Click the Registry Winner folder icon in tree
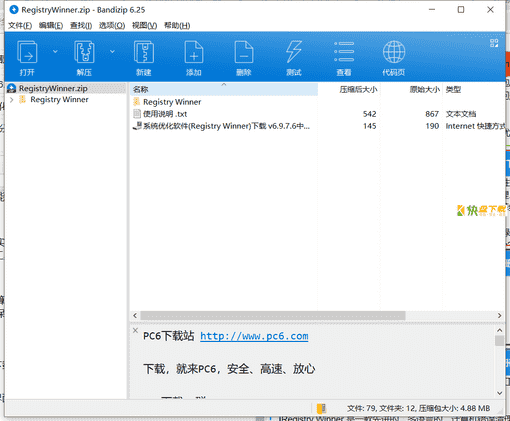Viewport: 510px width, 421px height. (22, 99)
